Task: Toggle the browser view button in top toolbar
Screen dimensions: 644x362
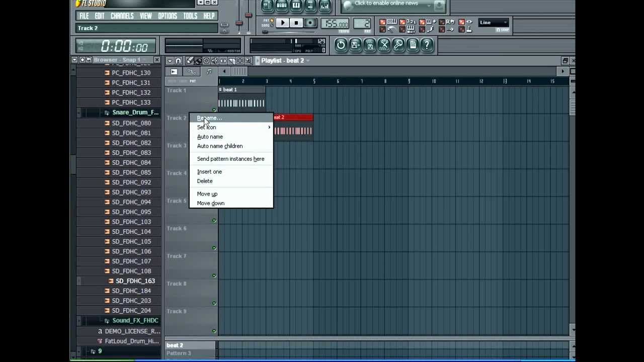Action: pos(310,6)
